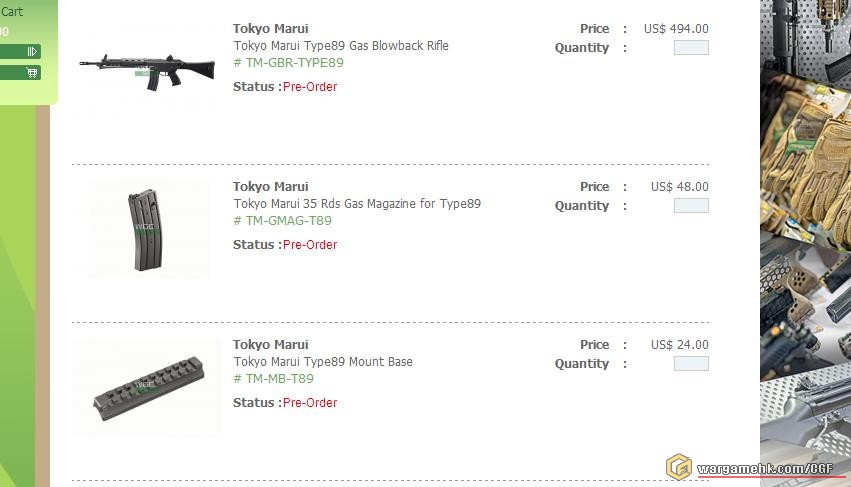Open the 35 Rds Gas Magazine for Type89 link
This screenshot has height=487, width=851.
tap(357, 204)
